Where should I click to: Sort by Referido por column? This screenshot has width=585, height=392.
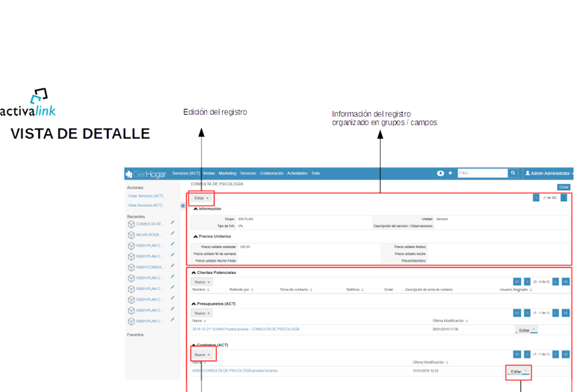coord(241,289)
